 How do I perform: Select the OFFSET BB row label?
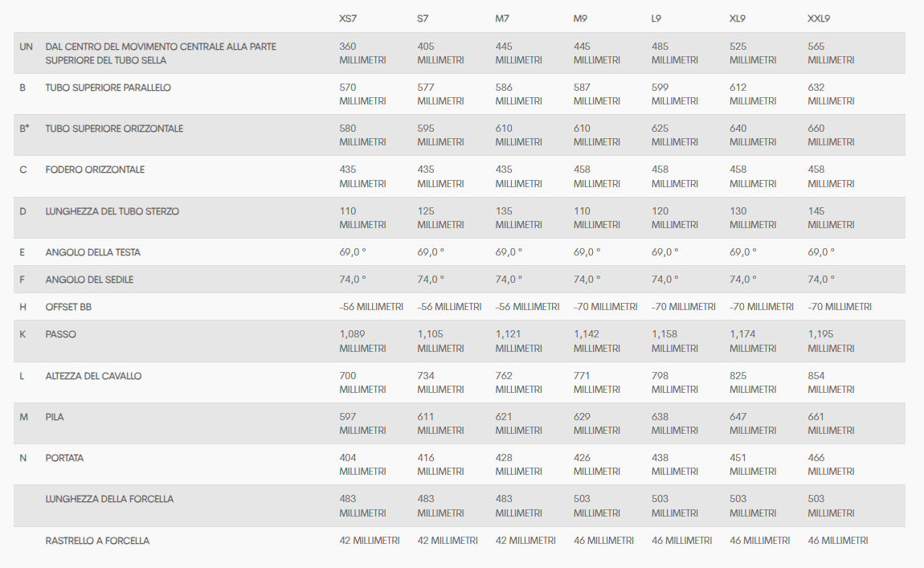coord(68,307)
